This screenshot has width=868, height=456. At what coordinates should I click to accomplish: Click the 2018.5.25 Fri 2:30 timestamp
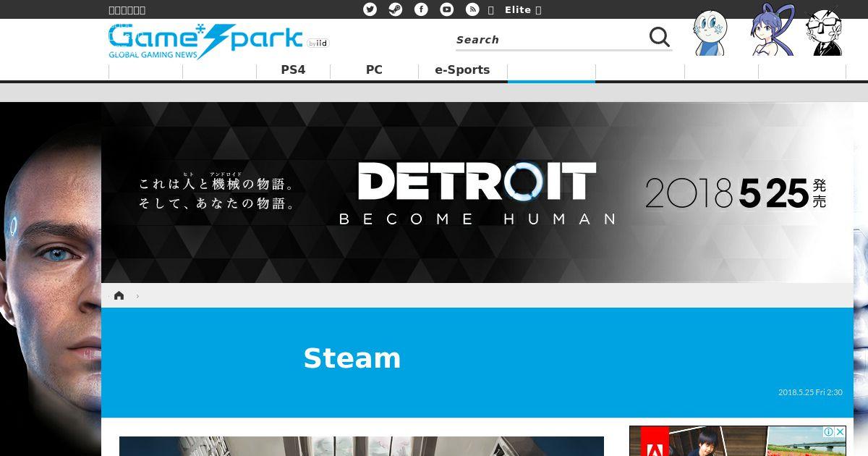tap(810, 392)
